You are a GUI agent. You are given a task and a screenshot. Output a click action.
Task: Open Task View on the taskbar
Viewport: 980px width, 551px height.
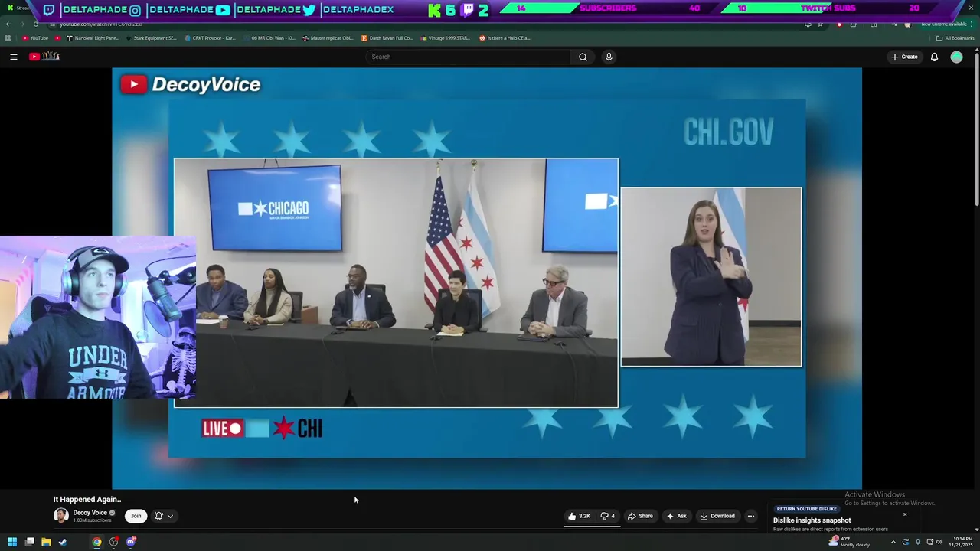[x=29, y=542]
